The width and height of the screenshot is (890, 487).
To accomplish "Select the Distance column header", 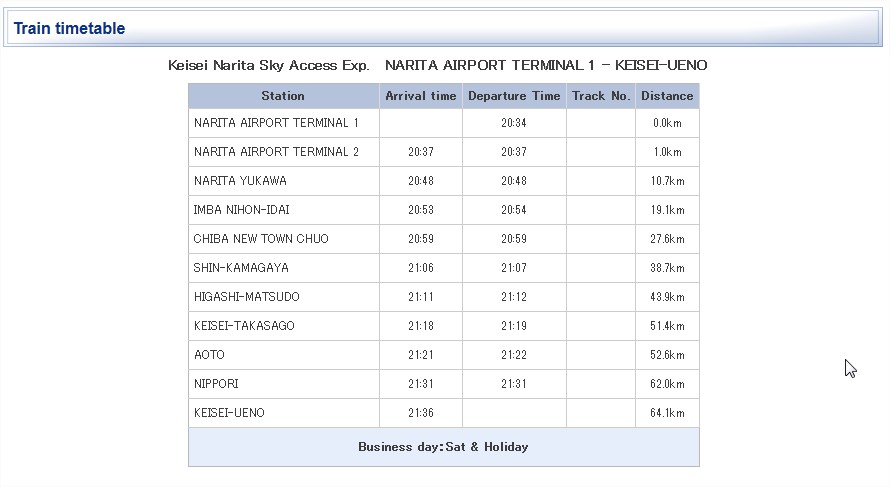I will (668, 96).
